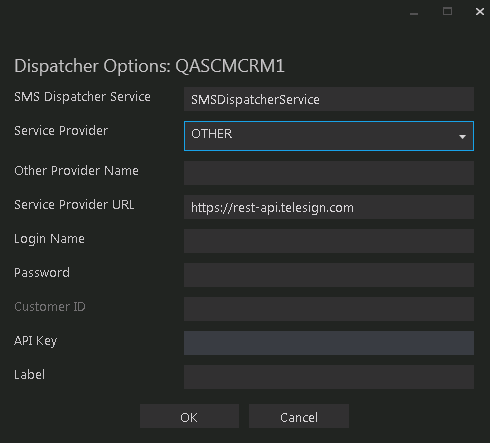Click the Service Provider caption text
Screen dimensions: 490x443
(61, 131)
